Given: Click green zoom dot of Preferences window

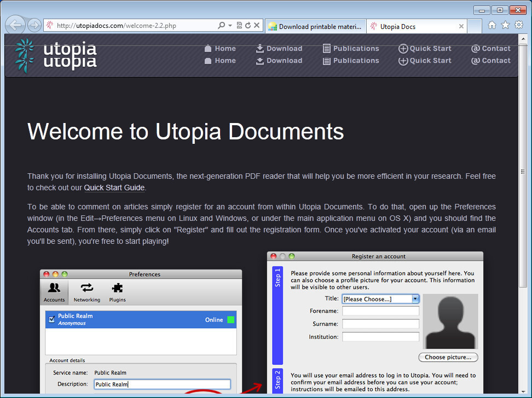Looking at the screenshot, I should pyautogui.click(x=65, y=274).
